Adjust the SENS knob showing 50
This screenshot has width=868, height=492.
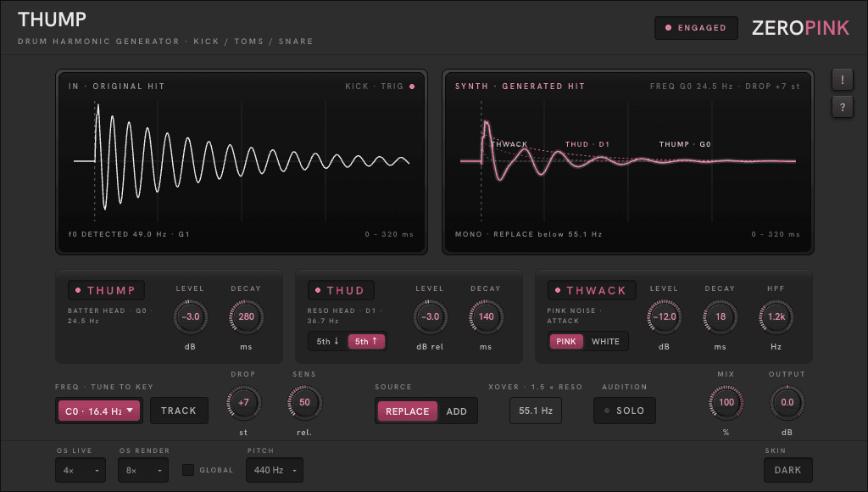(304, 403)
